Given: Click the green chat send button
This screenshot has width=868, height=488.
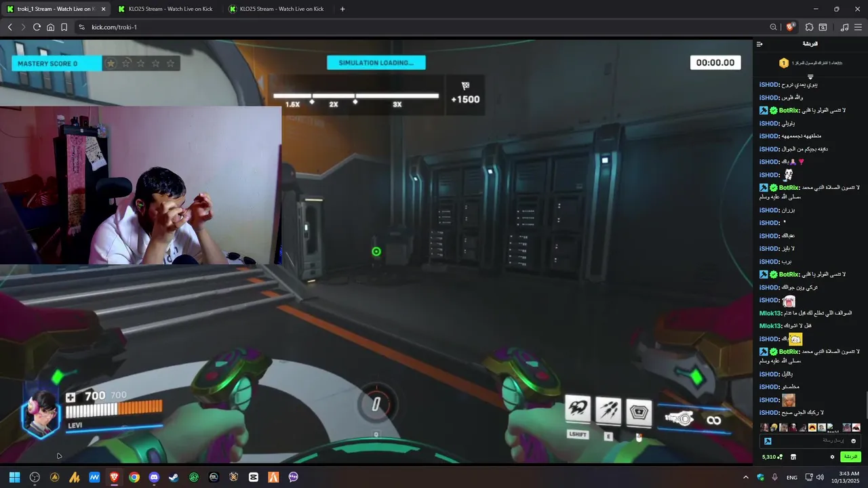Looking at the screenshot, I should [x=850, y=457].
